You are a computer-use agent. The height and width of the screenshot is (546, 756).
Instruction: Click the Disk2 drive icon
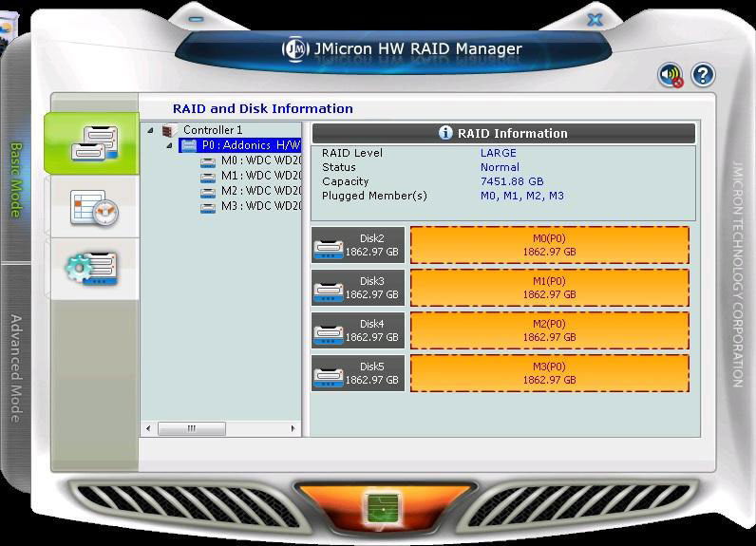(329, 248)
